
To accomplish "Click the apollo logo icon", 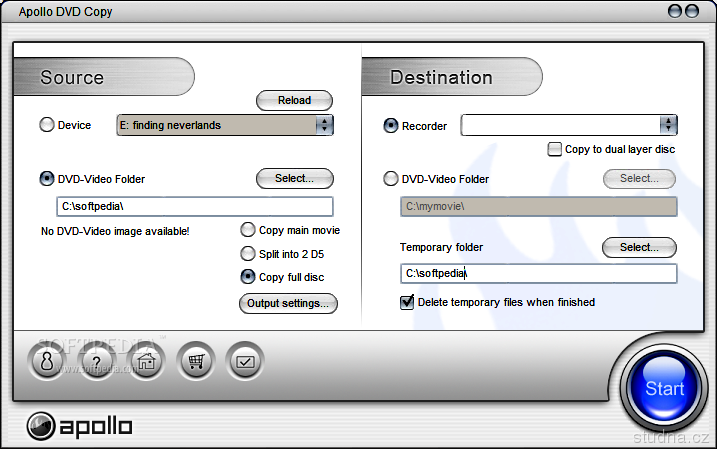I will tap(41, 426).
